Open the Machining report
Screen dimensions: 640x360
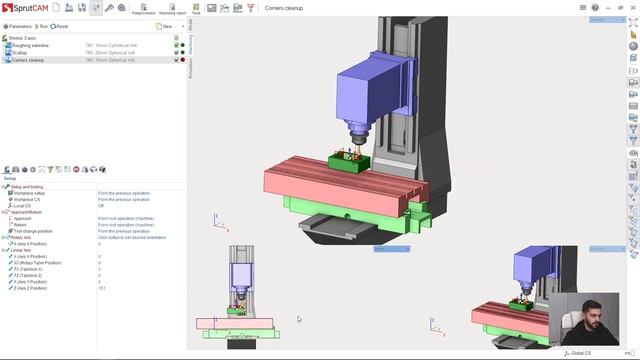coord(172,9)
